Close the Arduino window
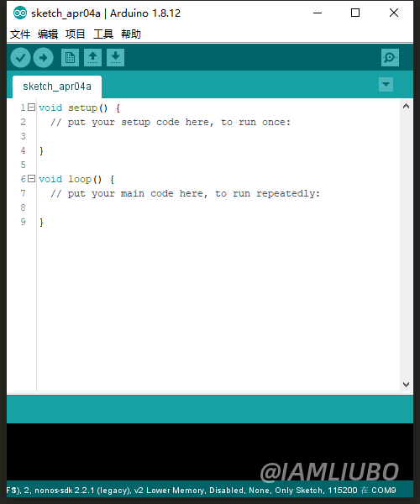This screenshot has width=420, height=504. (394, 13)
